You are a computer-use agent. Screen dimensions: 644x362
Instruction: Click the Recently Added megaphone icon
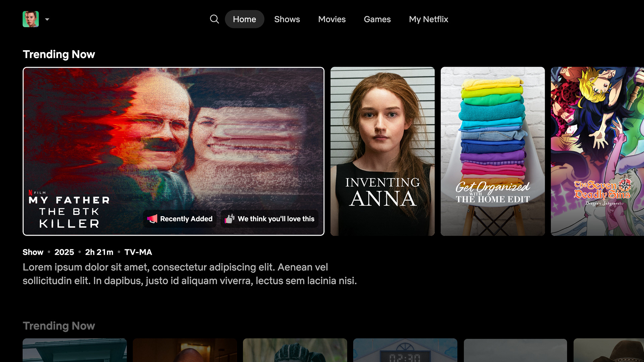(152, 219)
